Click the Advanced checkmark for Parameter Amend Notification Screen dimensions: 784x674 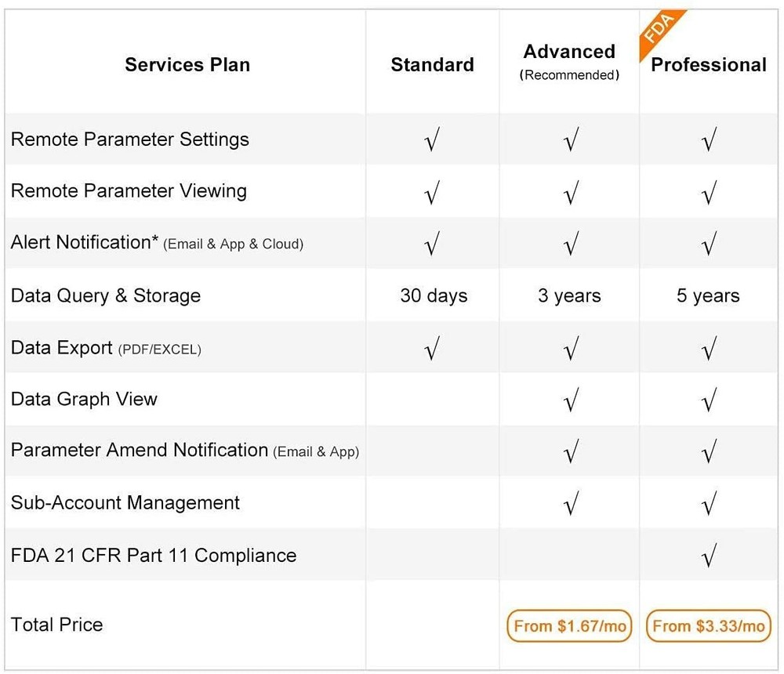[571, 451]
